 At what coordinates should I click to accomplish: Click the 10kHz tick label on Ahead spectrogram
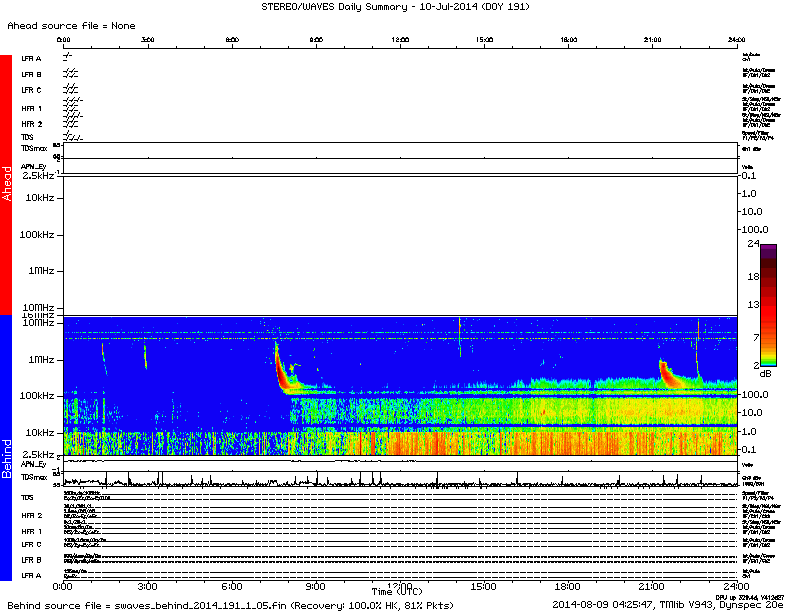(x=40, y=198)
